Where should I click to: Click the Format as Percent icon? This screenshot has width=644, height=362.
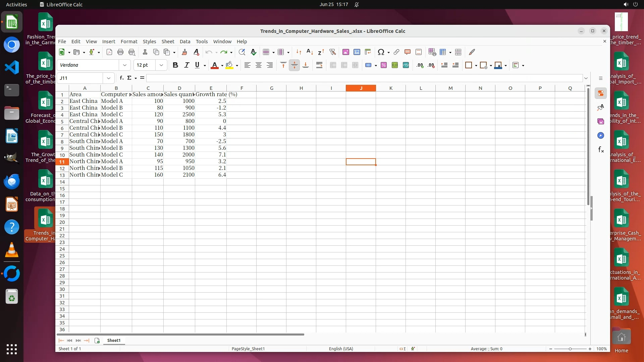click(383, 65)
